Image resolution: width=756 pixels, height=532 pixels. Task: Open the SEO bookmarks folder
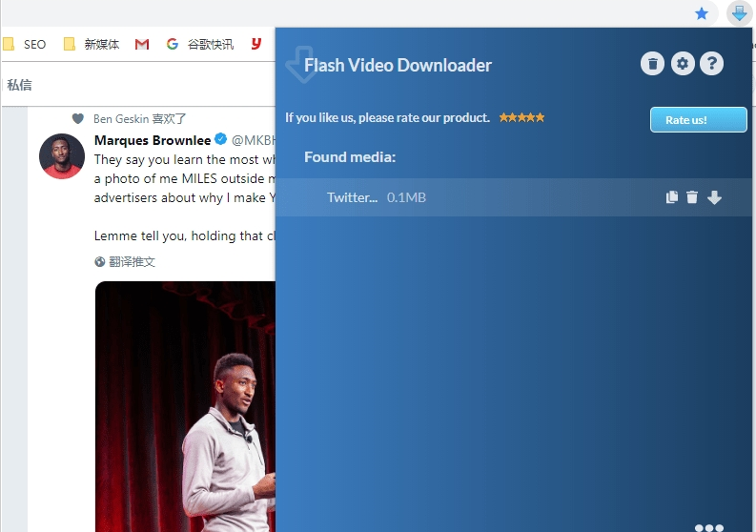point(25,44)
